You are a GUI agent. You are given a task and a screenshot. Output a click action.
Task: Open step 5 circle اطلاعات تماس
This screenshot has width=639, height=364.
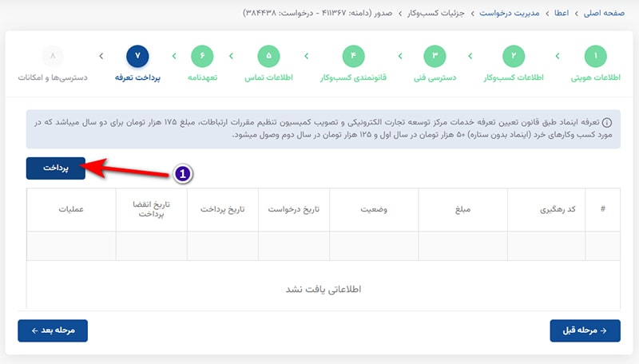(268, 56)
